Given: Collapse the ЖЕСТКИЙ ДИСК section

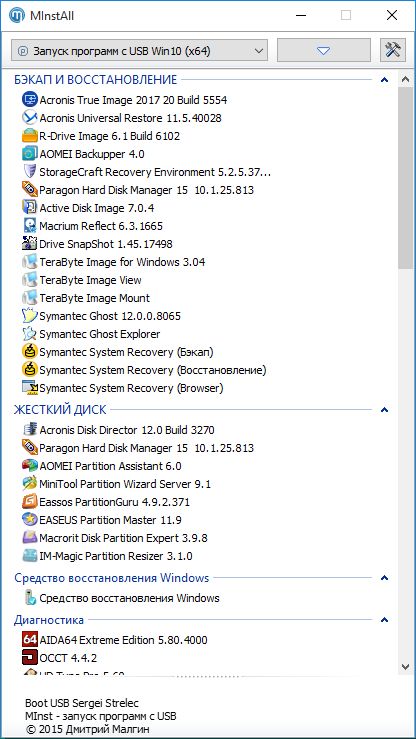Looking at the screenshot, I should point(384,410).
